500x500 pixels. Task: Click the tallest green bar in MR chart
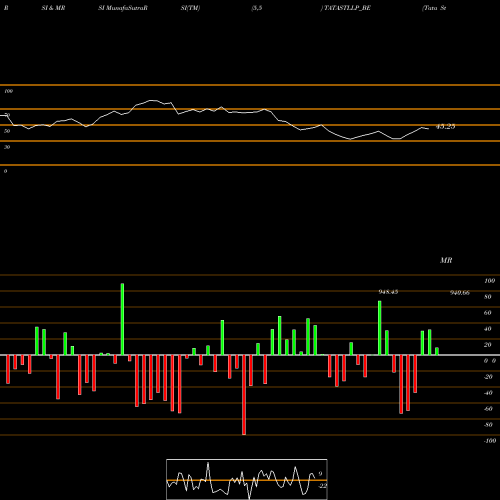tap(122, 319)
